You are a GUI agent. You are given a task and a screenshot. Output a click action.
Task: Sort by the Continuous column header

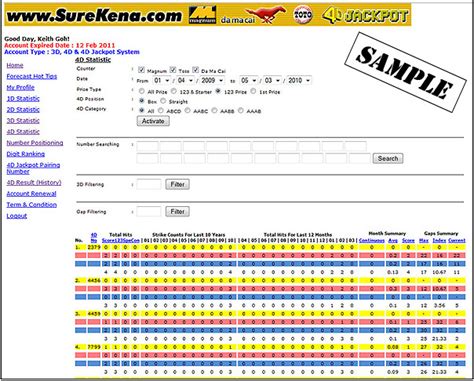[372, 240]
